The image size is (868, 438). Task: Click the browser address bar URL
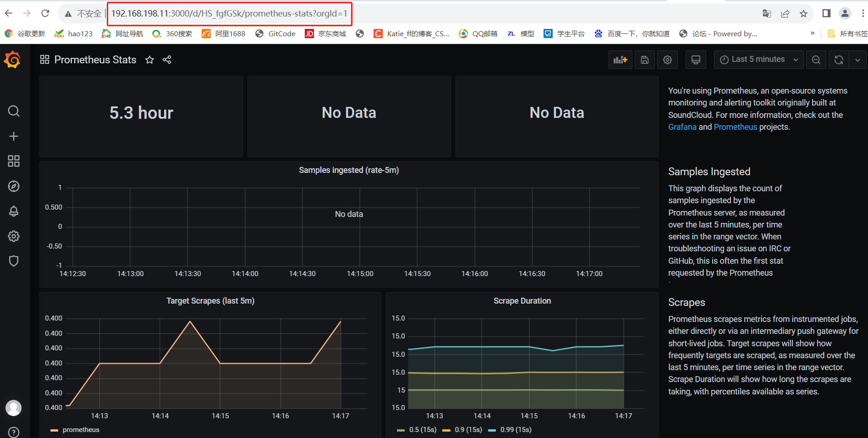tap(229, 13)
